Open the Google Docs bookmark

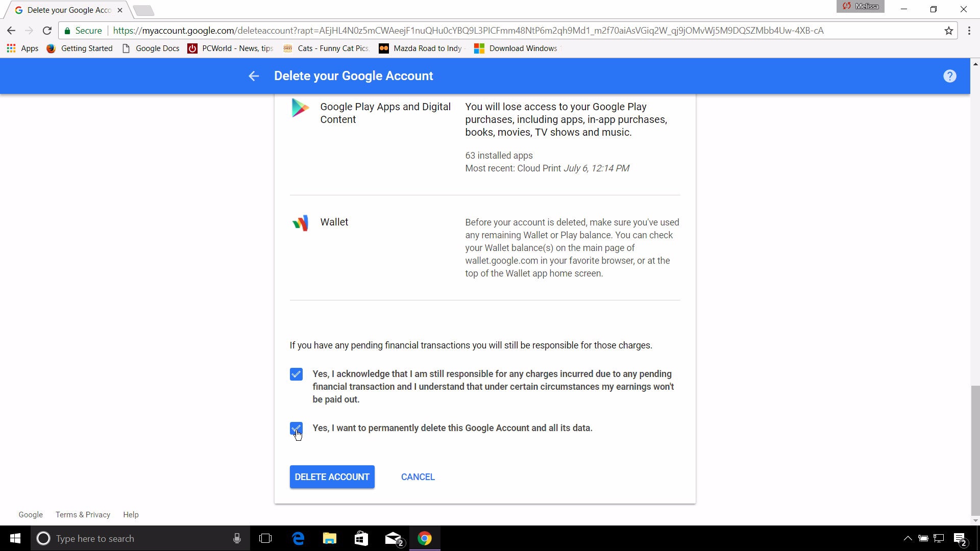[151, 48]
